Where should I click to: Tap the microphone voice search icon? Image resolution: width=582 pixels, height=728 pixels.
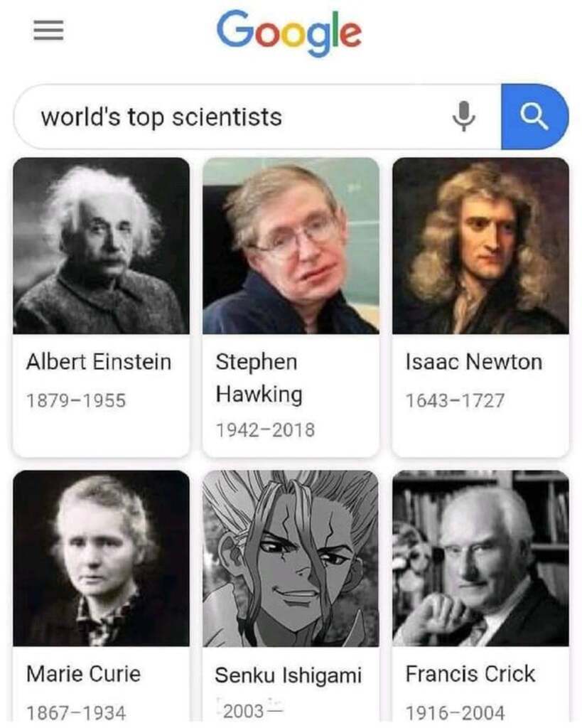point(463,117)
